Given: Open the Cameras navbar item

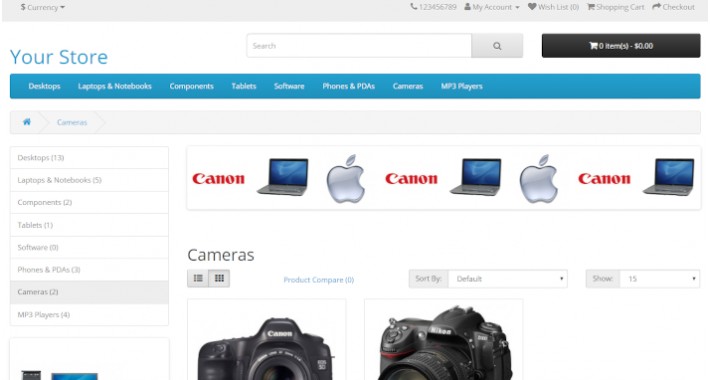Looking at the screenshot, I should [x=408, y=86].
